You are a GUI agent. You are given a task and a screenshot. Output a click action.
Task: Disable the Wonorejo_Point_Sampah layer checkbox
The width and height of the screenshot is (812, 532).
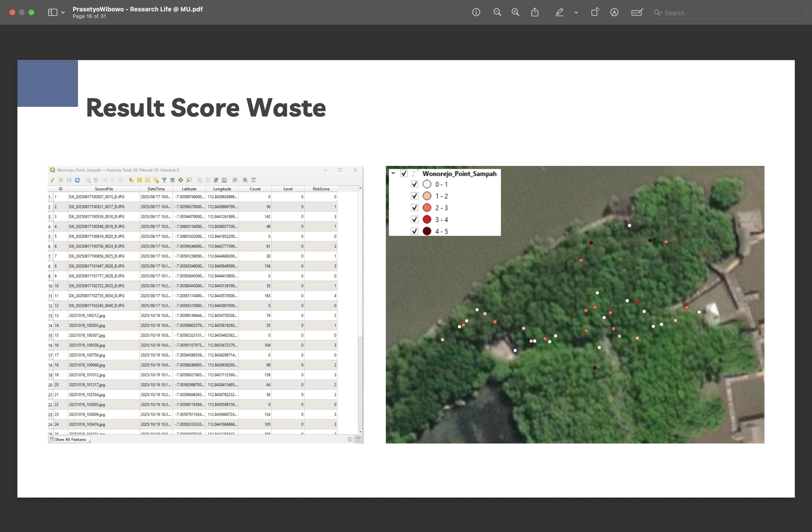click(x=404, y=174)
